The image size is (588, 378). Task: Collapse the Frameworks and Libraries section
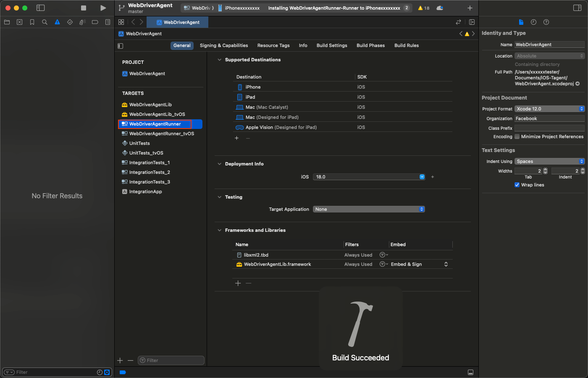[x=219, y=230]
